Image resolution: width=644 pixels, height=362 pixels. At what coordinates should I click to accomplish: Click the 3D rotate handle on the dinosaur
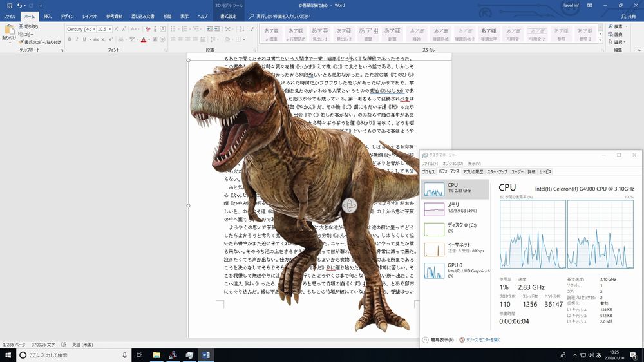point(349,205)
